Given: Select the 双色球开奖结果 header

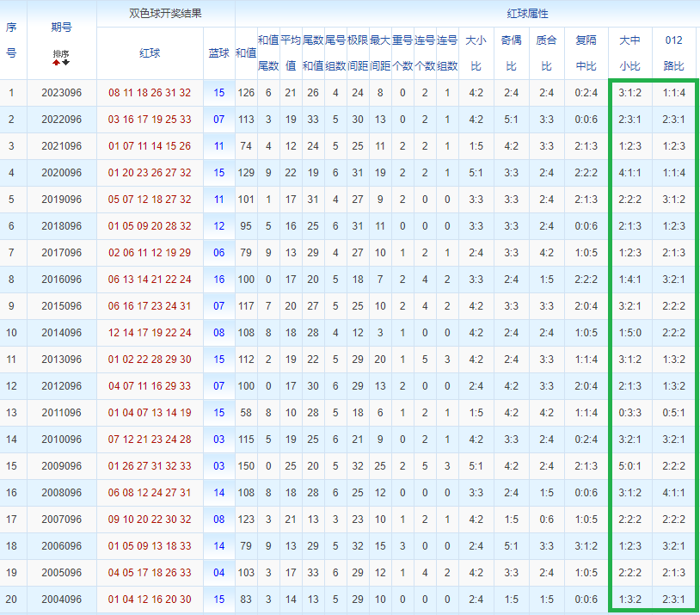Looking at the screenshot, I should point(166,14).
